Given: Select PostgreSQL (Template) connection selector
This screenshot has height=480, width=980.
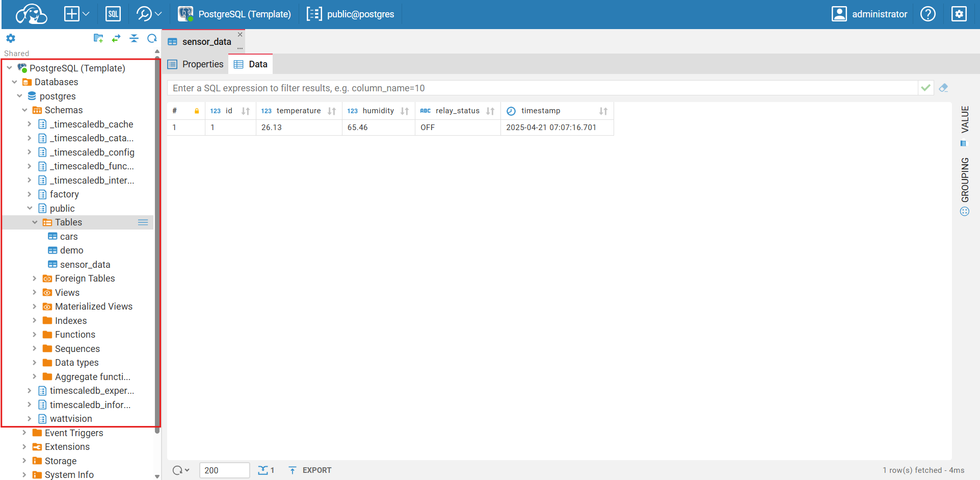Looking at the screenshot, I should pos(234,14).
